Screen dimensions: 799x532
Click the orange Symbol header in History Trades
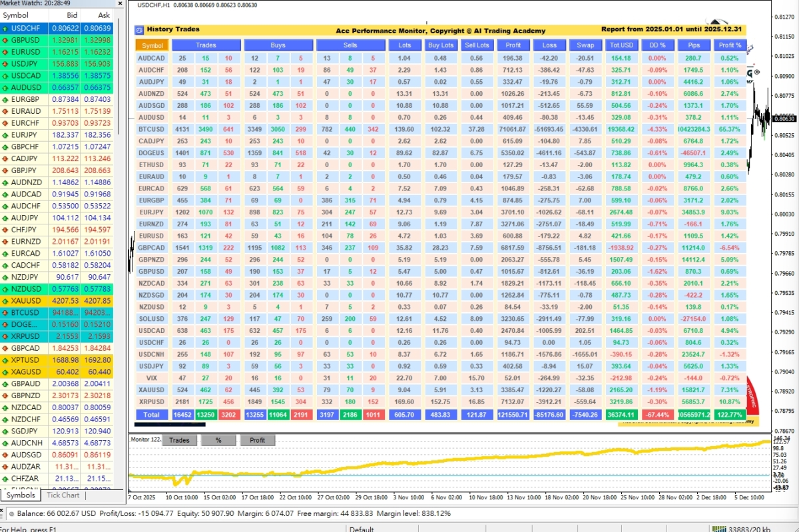point(152,45)
